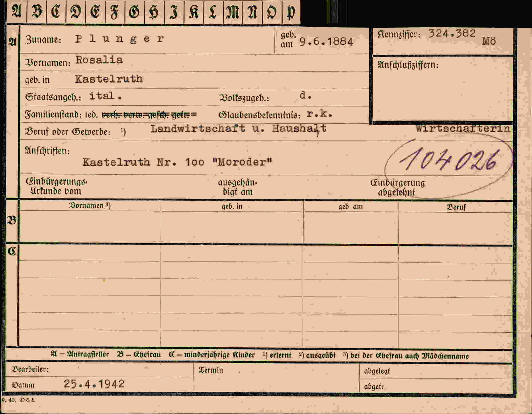Click the 'Bearbeiter:' label
Image resolution: width=532 pixels, height=414 pixels.
30,369
